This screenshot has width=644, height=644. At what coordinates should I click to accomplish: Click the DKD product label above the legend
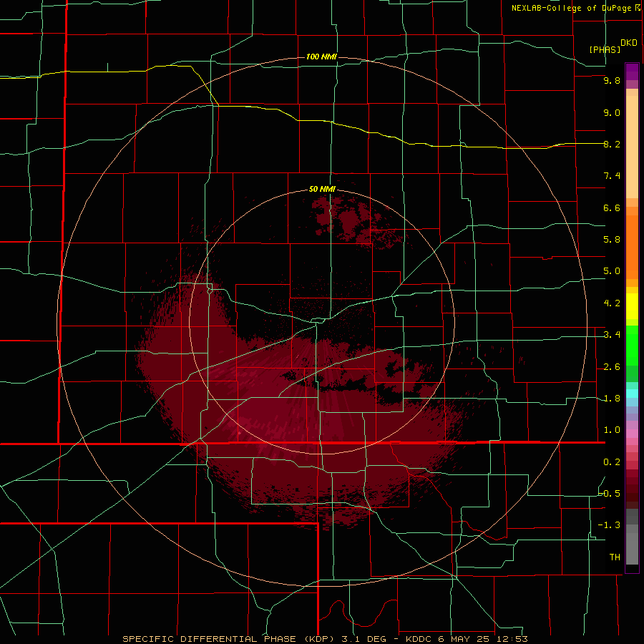pyautogui.click(x=629, y=43)
